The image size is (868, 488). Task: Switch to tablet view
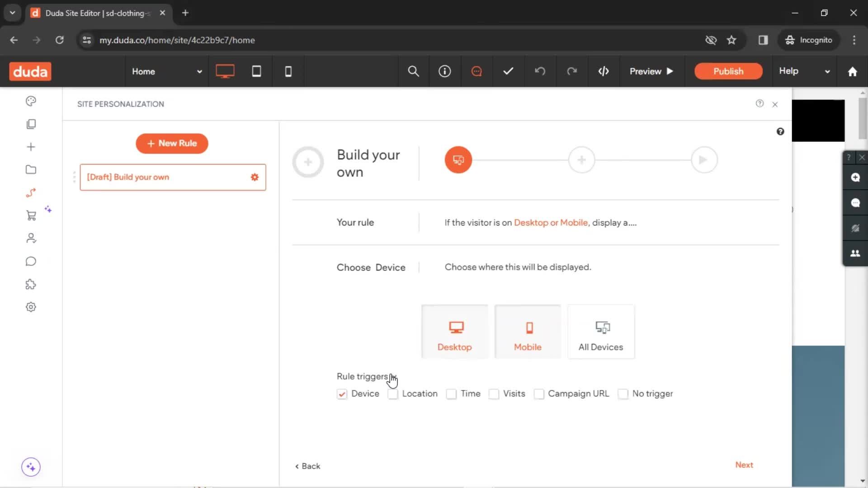[256, 71]
